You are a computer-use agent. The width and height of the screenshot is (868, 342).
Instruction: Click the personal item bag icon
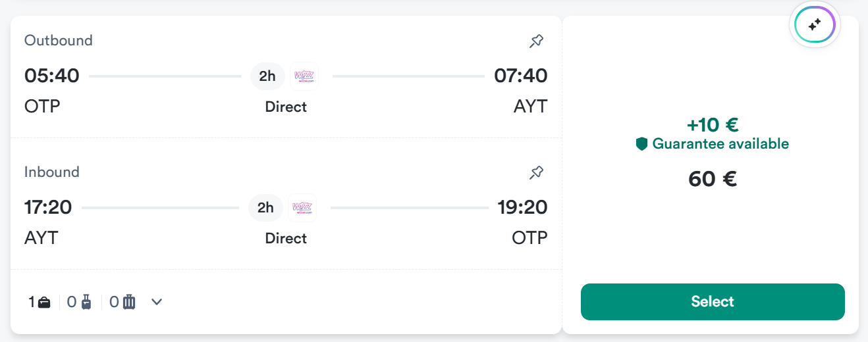(x=44, y=303)
